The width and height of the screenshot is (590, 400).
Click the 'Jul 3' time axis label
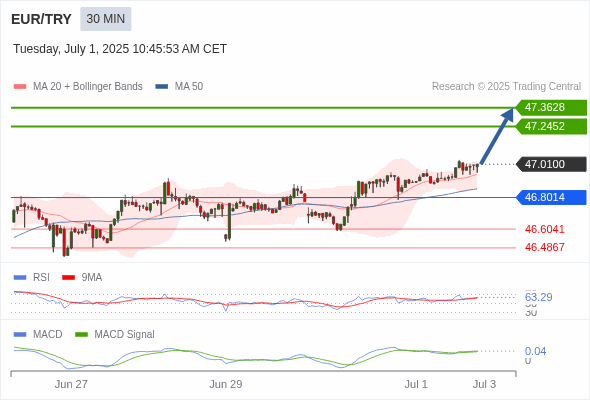(484, 385)
